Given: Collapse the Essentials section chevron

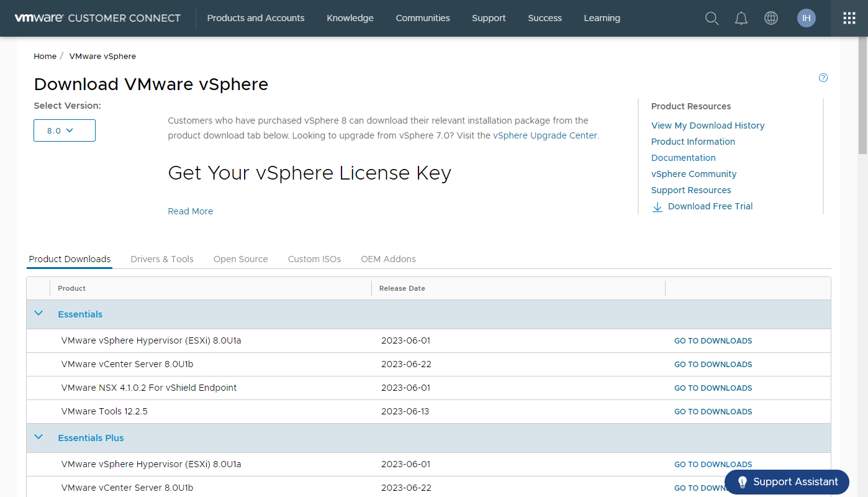Looking at the screenshot, I should tap(38, 313).
